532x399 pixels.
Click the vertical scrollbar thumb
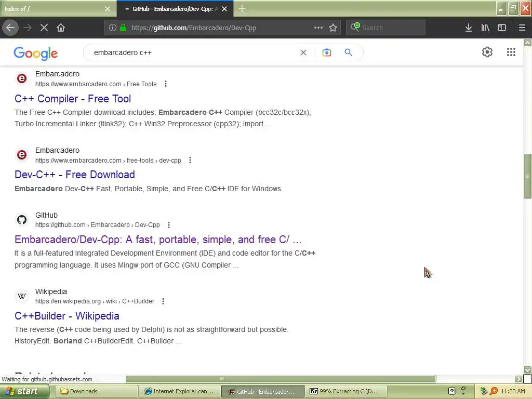(528, 176)
